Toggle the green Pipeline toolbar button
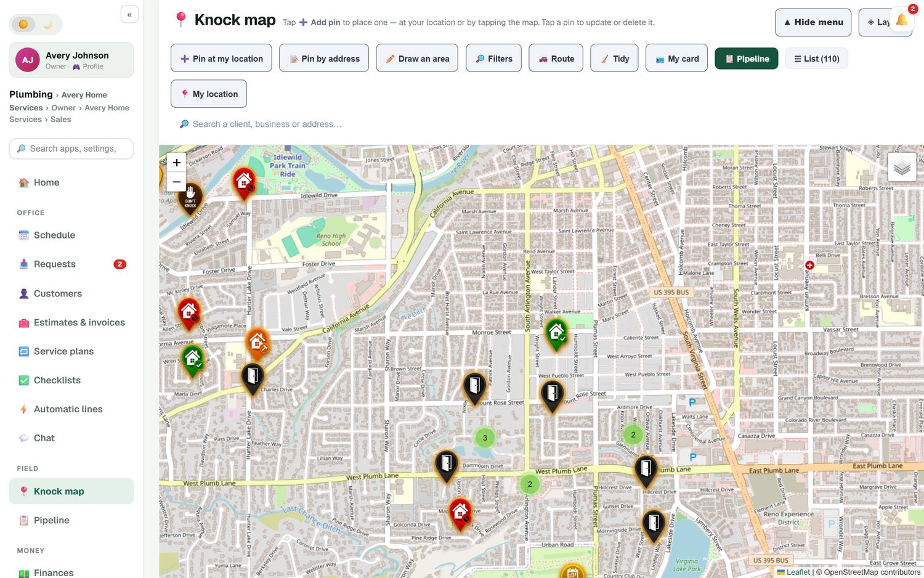This screenshot has height=578, width=924. [x=747, y=59]
